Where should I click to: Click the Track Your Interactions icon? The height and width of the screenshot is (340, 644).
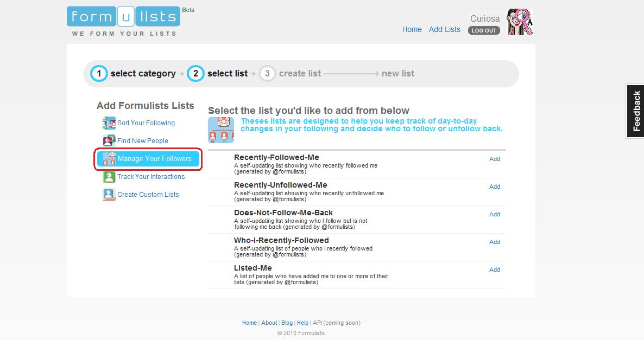coord(109,177)
